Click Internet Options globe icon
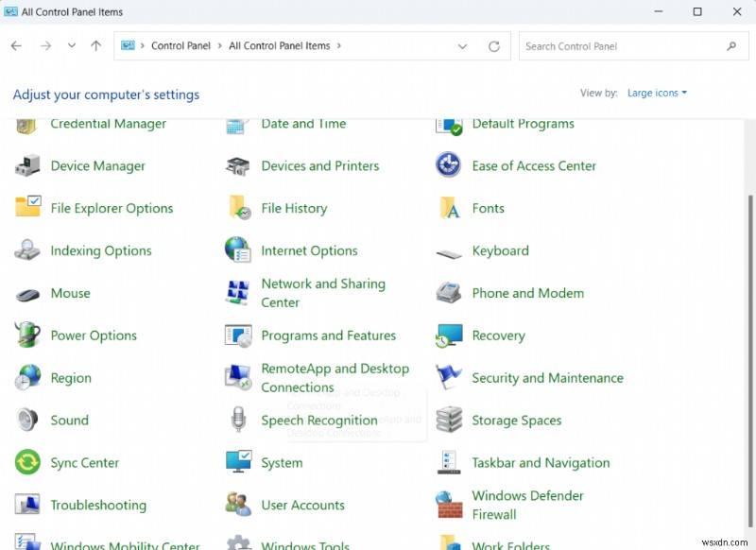The height and width of the screenshot is (550, 756). pyautogui.click(x=238, y=249)
